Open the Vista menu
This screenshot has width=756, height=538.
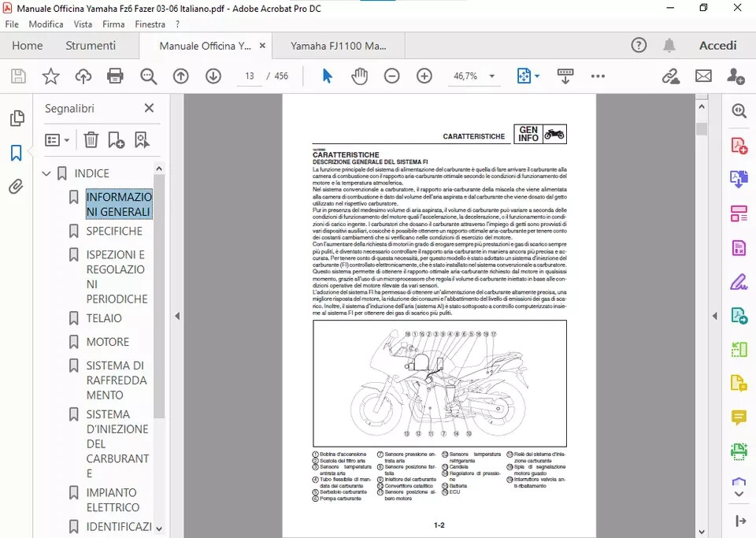(83, 24)
